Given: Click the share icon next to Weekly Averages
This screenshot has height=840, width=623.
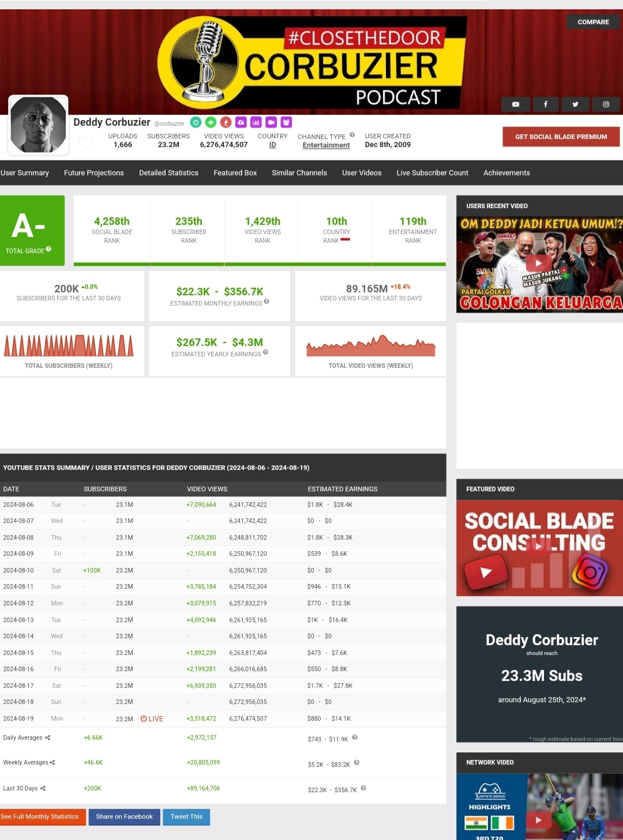Looking at the screenshot, I should pyautogui.click(x=52, y=763).
